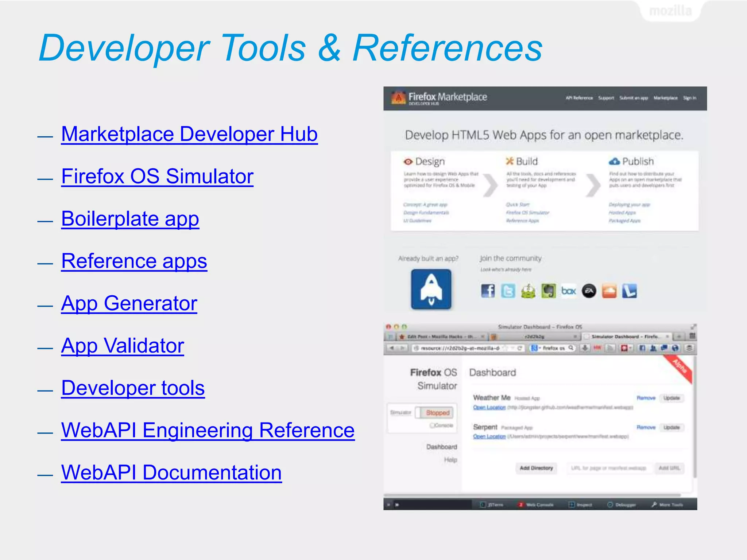The width and height of the screenshot is (747, 560).
Task: Remove the Weather Me app
Action: [646, 398]
